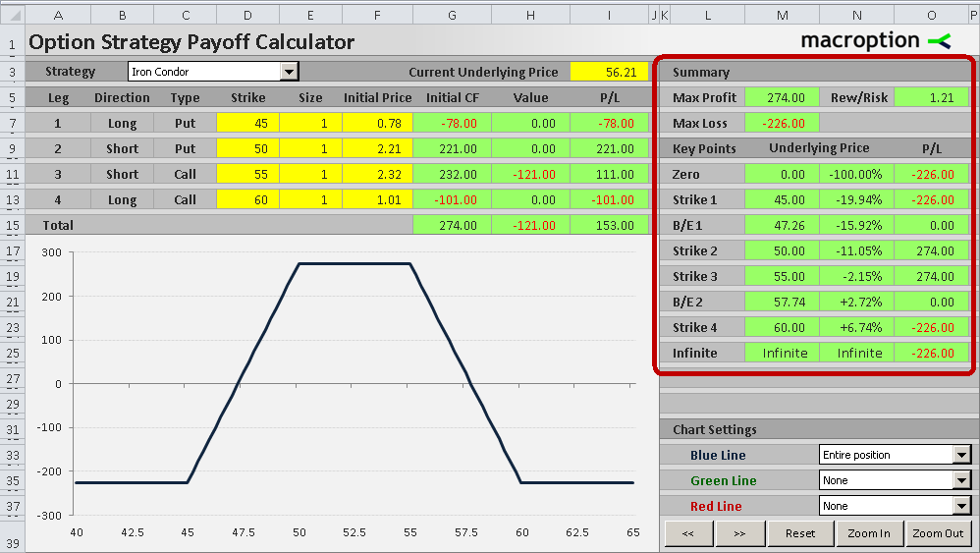Select column header A
This screenshot has height=553, width=980.
pyautogui.click(x=58, y=15)
